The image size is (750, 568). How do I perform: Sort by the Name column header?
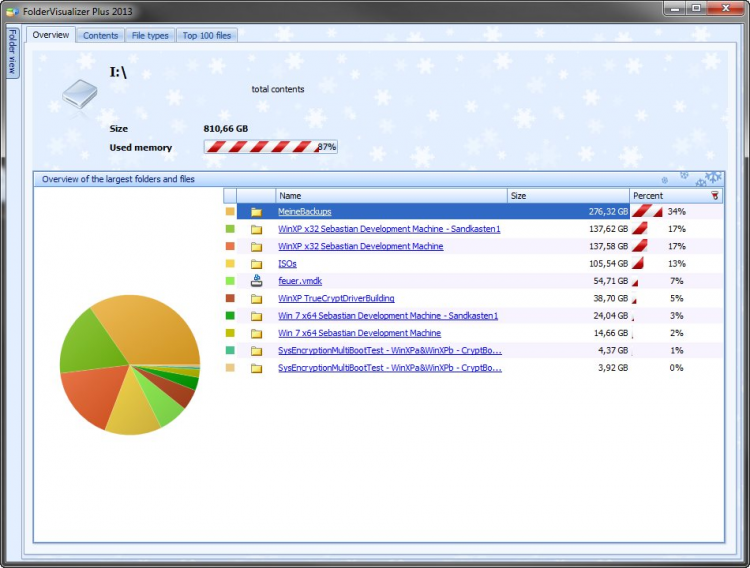click(x=391, y=196)
